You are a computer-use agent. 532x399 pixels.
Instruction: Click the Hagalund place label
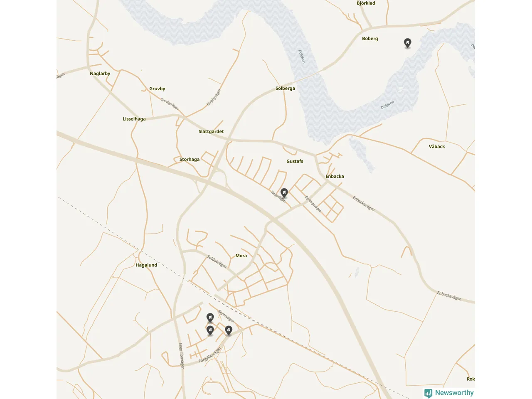pyautogui.click(x=146, y=265)
